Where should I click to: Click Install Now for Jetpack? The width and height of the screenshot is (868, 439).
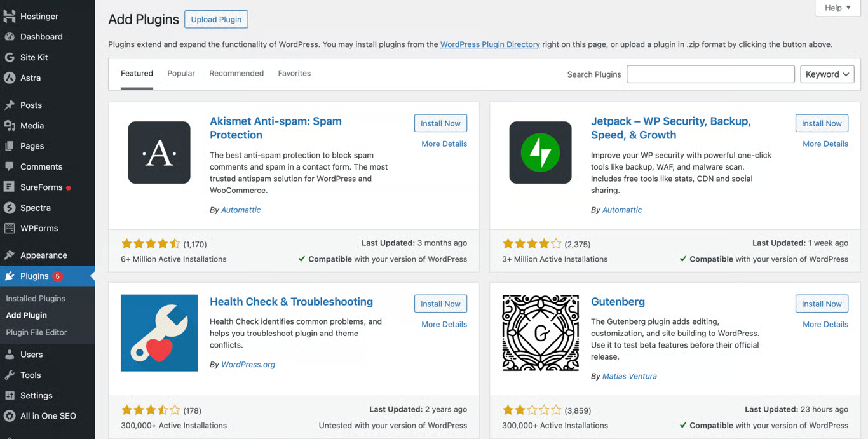click(822, 123)
